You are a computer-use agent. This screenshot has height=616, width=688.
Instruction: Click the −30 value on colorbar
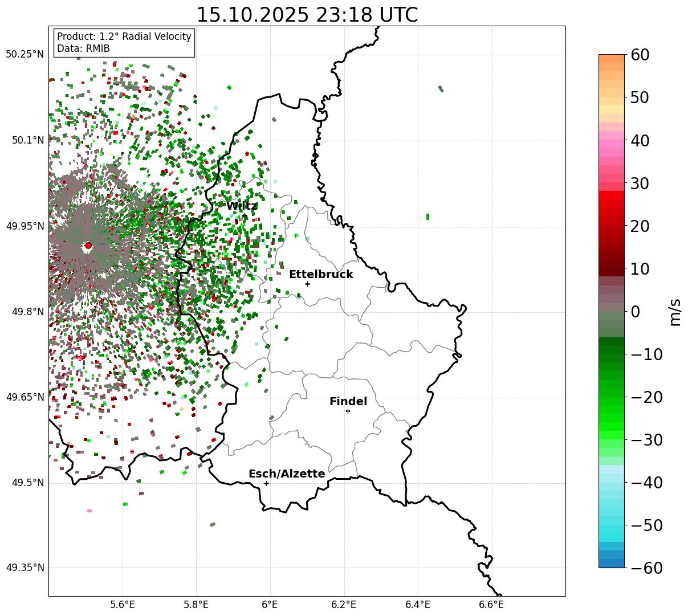coord(646,439)
